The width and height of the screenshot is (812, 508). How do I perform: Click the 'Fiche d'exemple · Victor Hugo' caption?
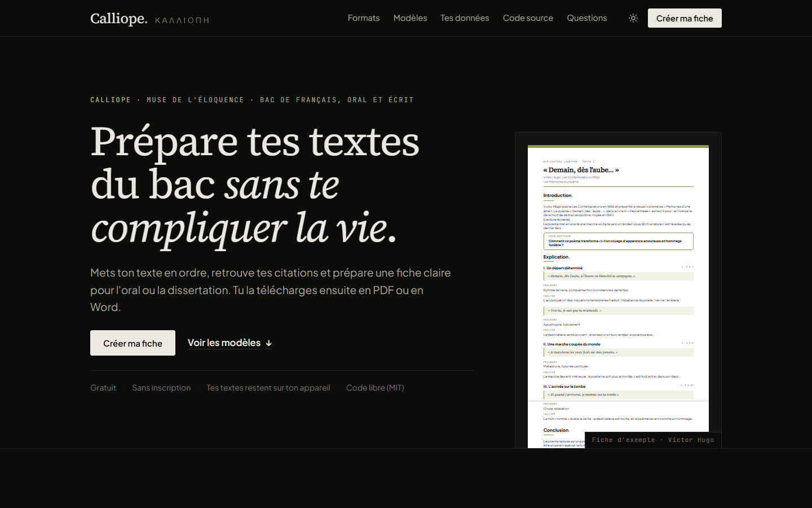(x=653, y=440)
